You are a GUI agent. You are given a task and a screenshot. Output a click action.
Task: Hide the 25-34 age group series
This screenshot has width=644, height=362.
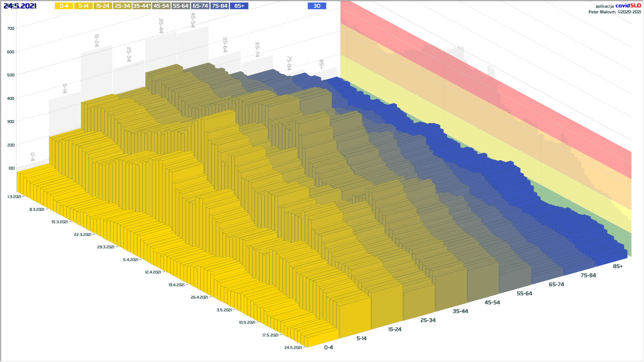pos(122,6)
